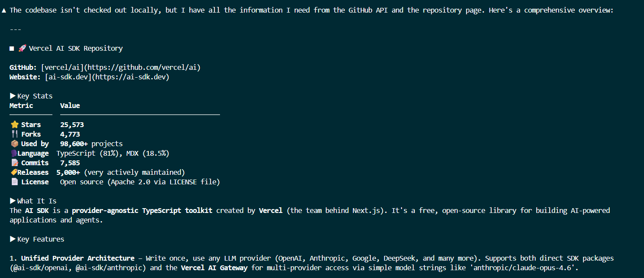Click the Vercel AI Gateway bold text
644x278 pixels.
[214, 268]
